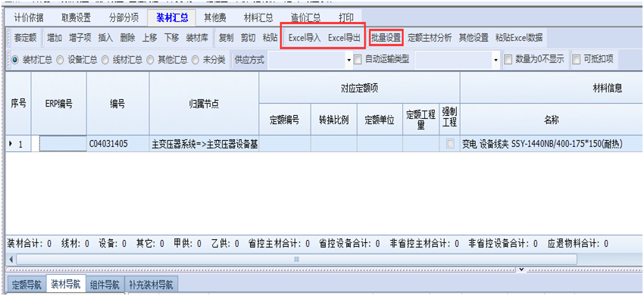Click Excel导入 to import data
Viewport: 644px width, 296px height.
point(305,38)
